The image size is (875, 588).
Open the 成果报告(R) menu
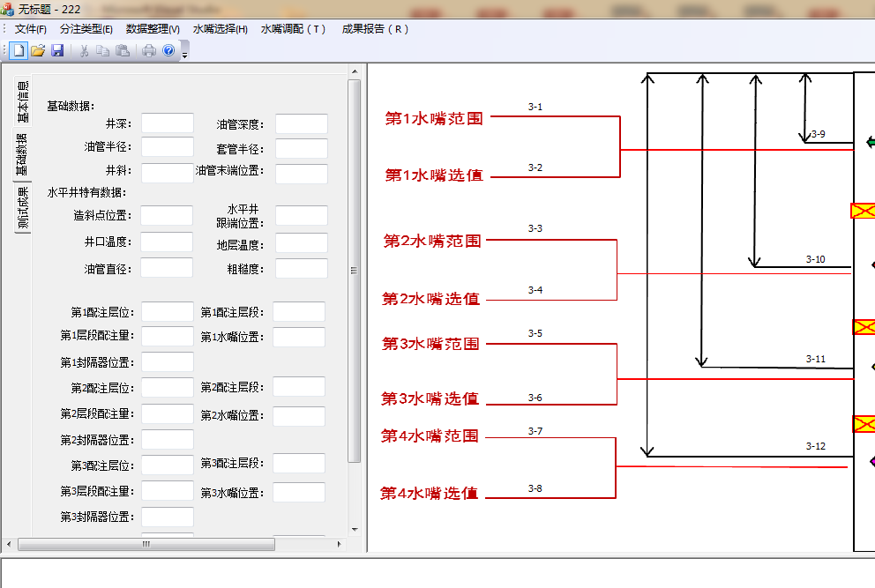(x=375, y=29)
